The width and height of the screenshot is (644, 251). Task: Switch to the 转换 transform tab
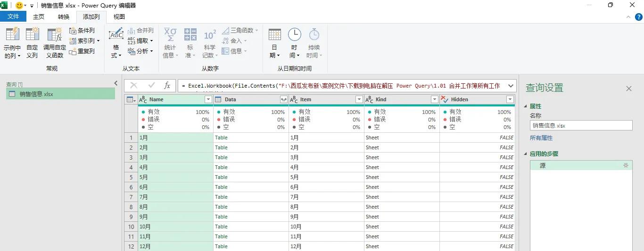click(x=64, y=16)
